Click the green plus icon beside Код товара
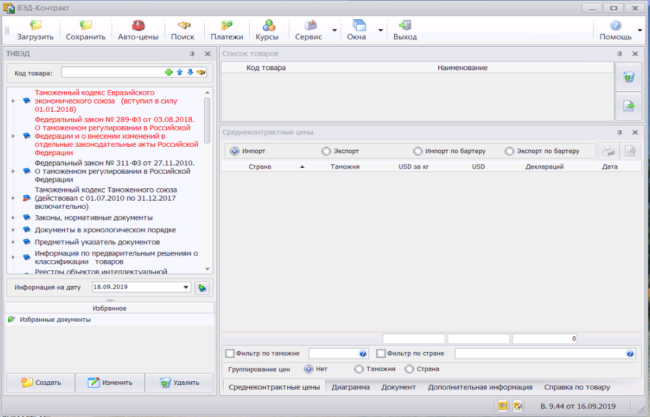This screenshot has height=417, width=650. [x=169, y=73]
